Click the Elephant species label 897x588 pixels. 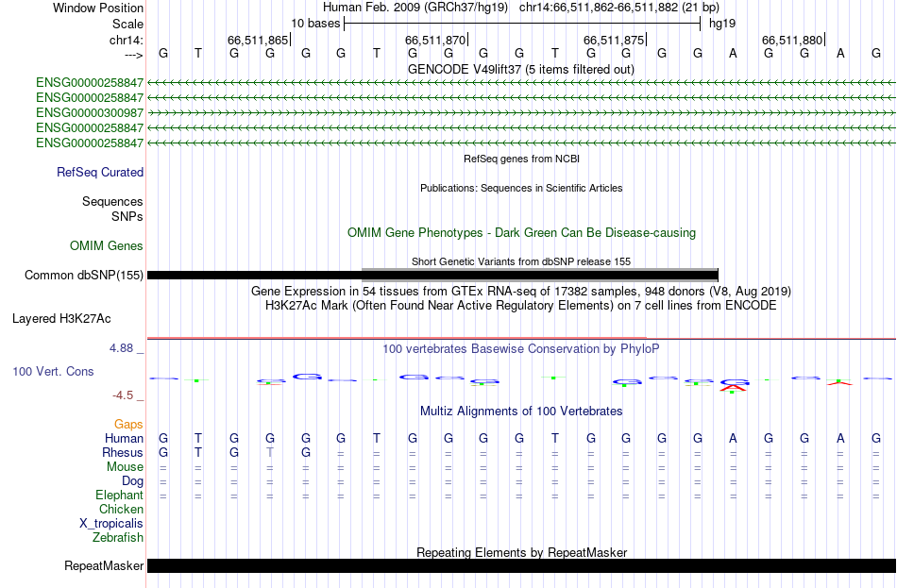click(x=120, y=496)
